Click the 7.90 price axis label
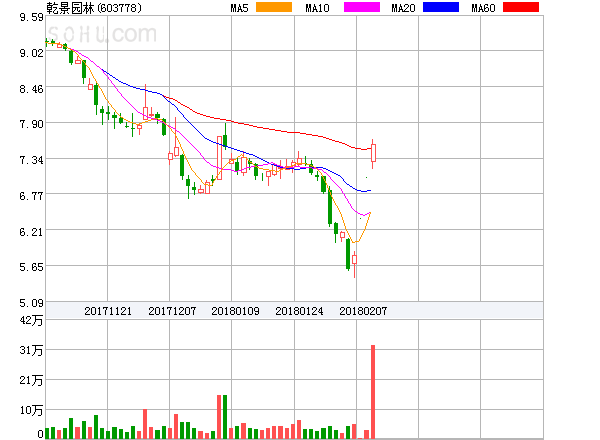Viewport: 600px width, 440px height. [x=31, y=124]
